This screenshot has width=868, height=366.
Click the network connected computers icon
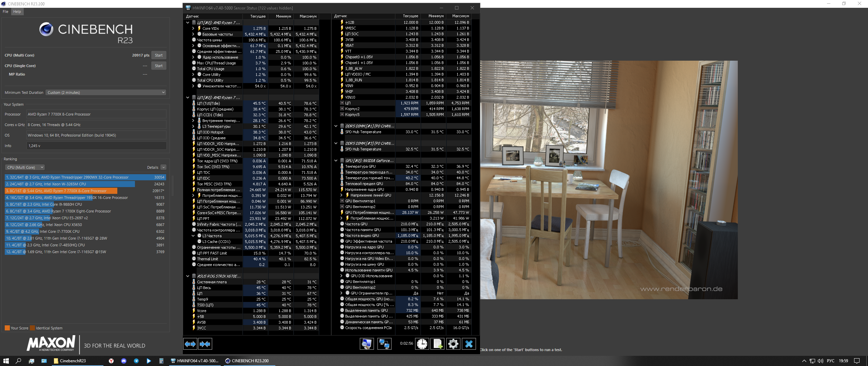tap(384, 344)
